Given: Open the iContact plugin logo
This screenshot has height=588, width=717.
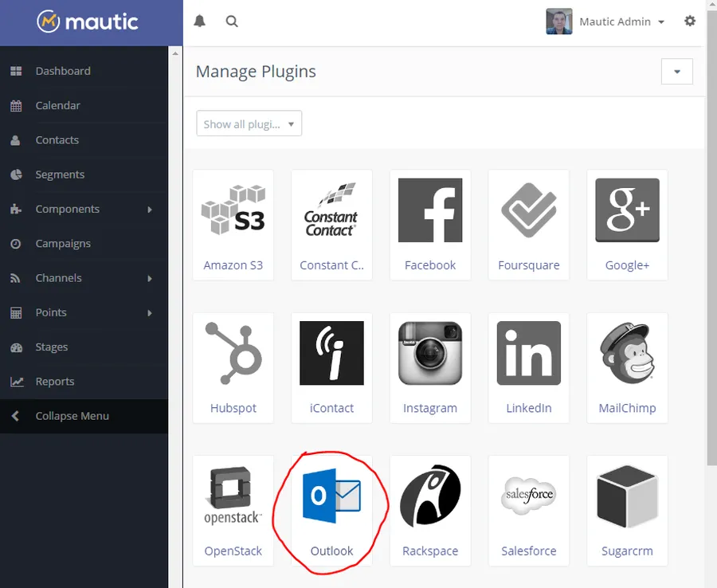Looking at the screenshot, I should pyautogui.click(x=331, y=353).
